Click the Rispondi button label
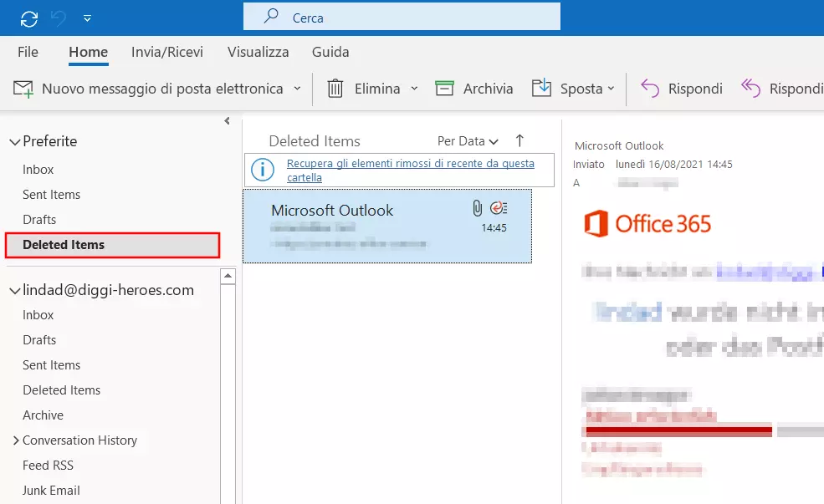 click(695, 89)
